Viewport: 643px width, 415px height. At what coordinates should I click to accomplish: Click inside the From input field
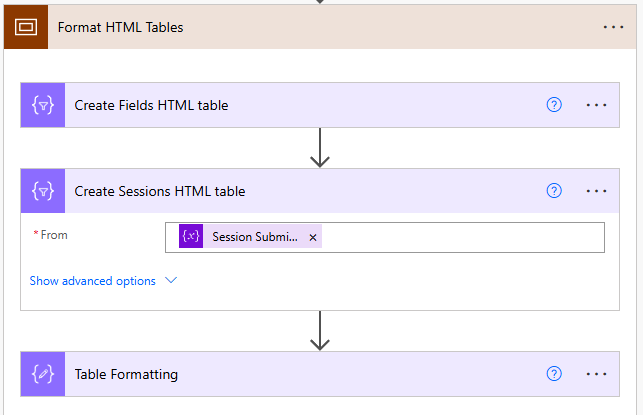[x=460, y=237]
